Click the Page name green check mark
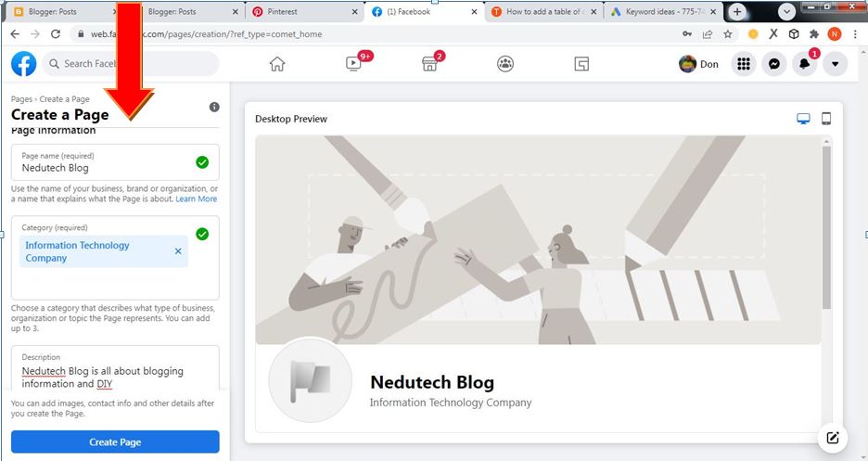The width and height of the screenshot is (868, 461). [202, 162]
